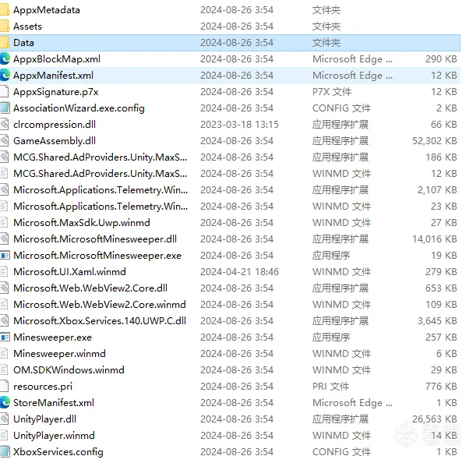This screenshot has width=476, height=463.
Task: Select the Minesweeper.winmd file name
Action: point(59,354)
